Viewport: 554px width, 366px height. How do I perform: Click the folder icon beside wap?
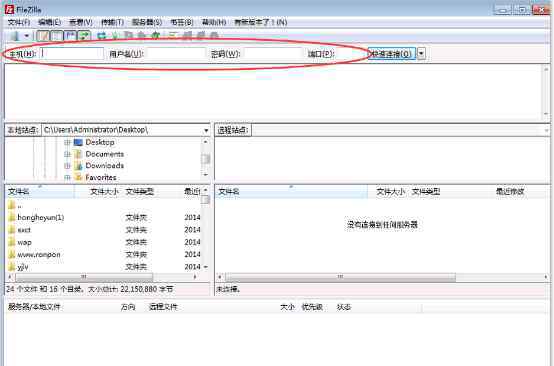[11, 242]
